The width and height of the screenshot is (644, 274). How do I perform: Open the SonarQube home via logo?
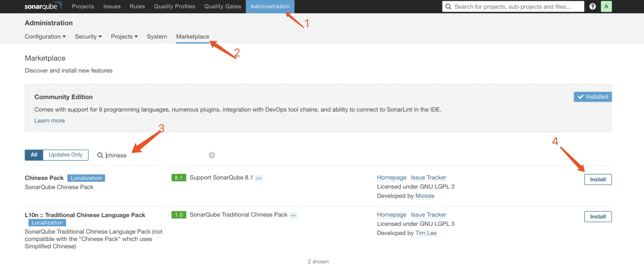point(43,6)
